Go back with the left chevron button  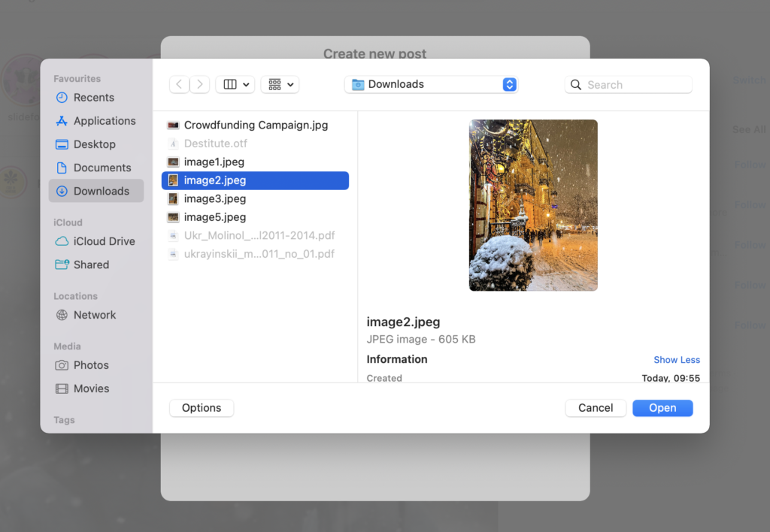click(179, 84)
